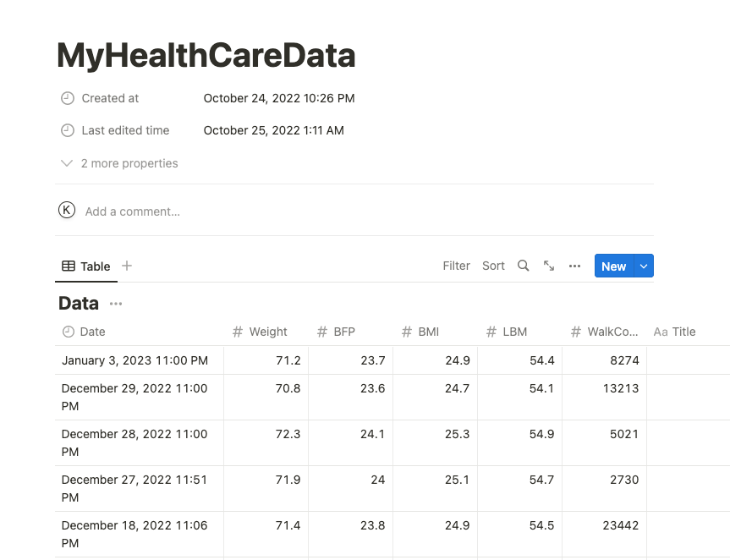Open the Date column header menu

(92, 332)
